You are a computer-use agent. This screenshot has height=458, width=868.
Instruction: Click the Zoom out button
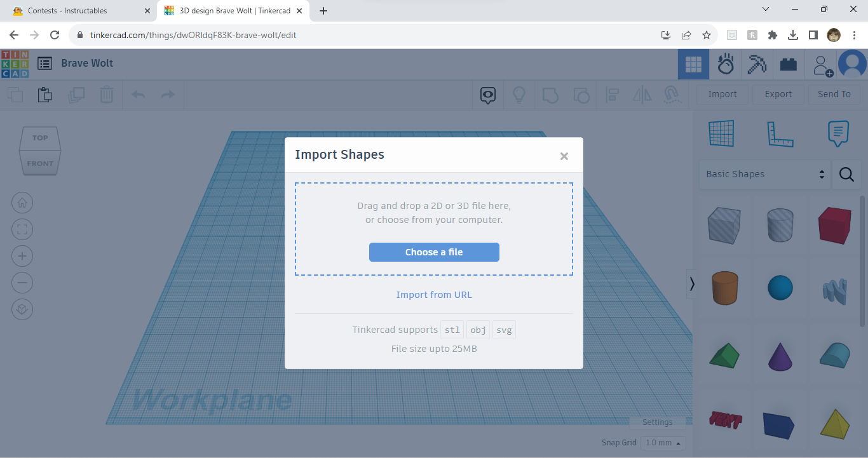pos(22,283)
